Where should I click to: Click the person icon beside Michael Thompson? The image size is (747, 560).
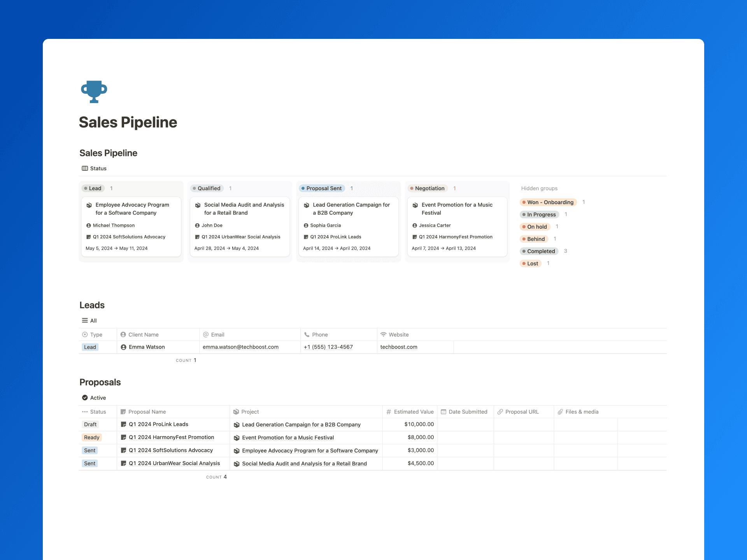click(x=89, y=226)
